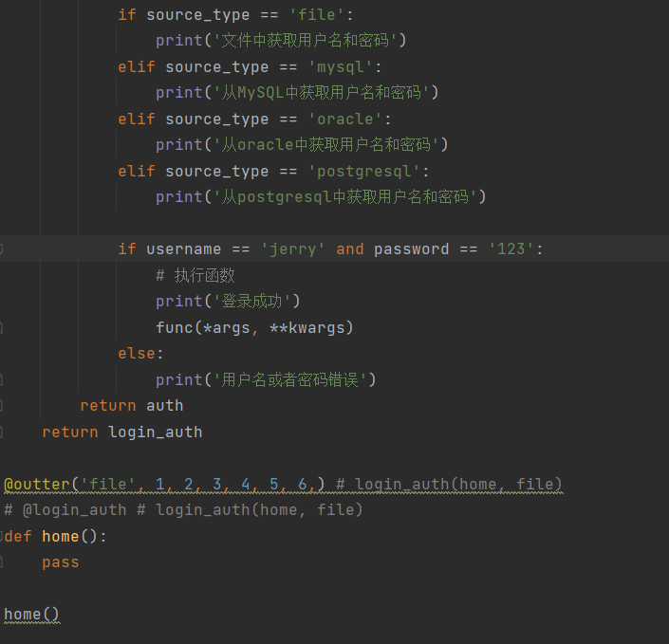Click the '123' password string

(511, 248)
